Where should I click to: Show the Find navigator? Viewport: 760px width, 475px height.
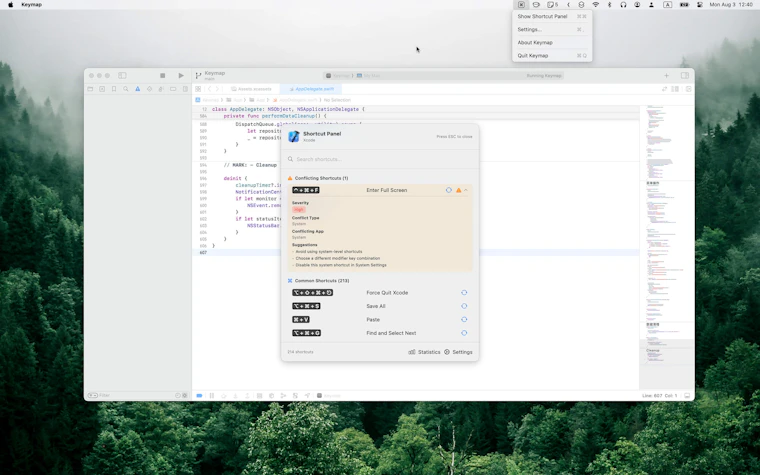pos(126,89)
